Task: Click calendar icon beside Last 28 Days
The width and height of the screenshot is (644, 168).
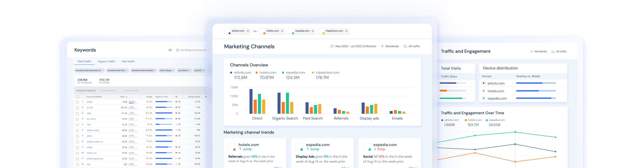Action: pos(178,50)
